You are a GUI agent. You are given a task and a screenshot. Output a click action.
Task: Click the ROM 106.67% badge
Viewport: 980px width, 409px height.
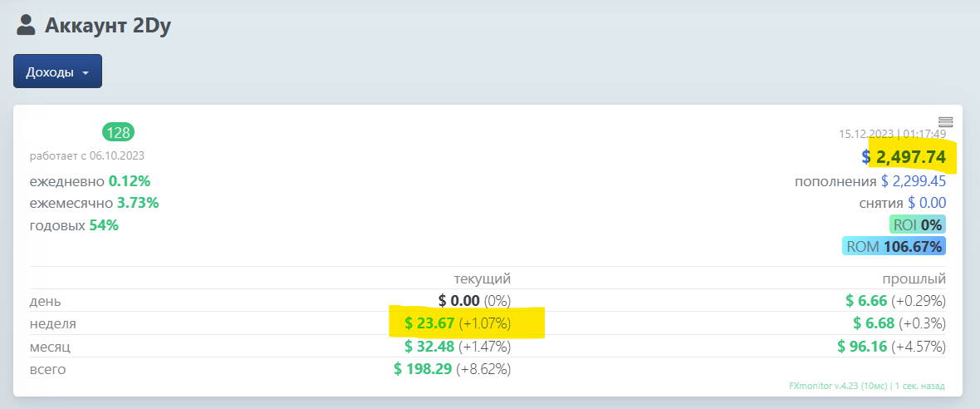(x=894, y=246)
